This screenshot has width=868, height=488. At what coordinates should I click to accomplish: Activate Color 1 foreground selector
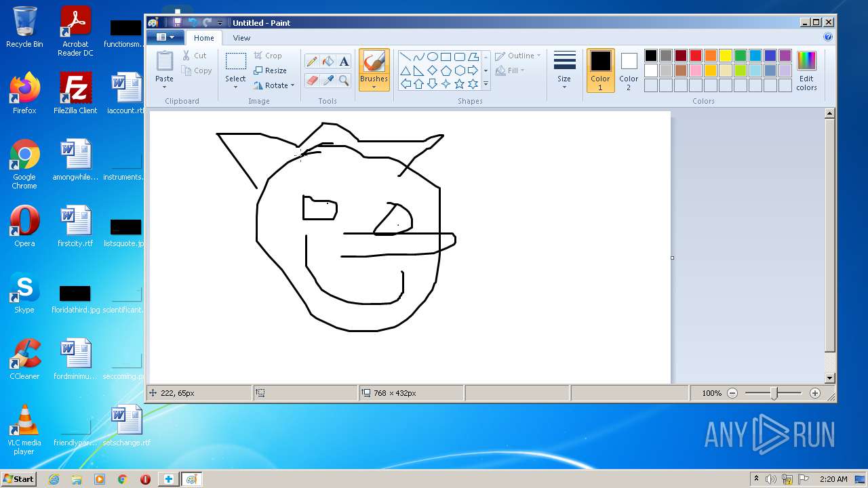(x=600, y=70)
